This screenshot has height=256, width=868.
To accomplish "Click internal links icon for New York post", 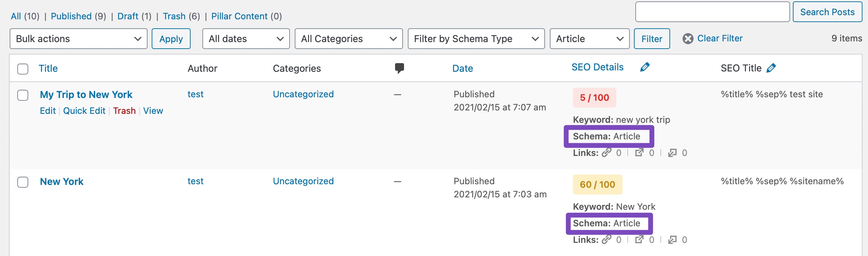I will click(x=607, y=239).
